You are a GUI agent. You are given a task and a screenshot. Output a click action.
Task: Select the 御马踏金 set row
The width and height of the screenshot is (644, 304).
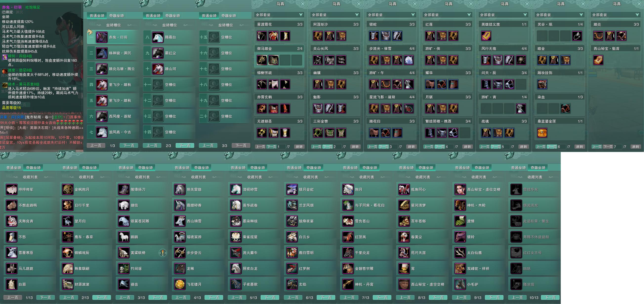click(279, 56)
